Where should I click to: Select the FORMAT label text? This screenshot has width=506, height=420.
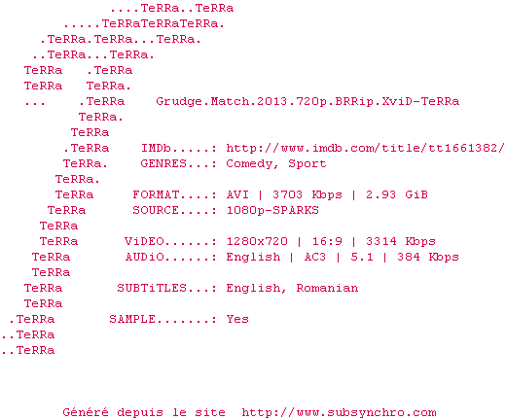coord(156,194)
